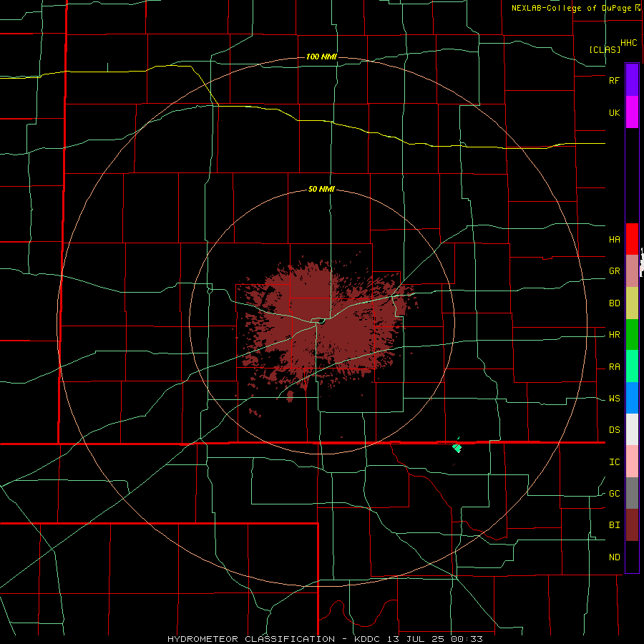Click the NEXLAB-College of DuPage text
The height and width of the screenshot is (644, 644).
click(572, 8)
